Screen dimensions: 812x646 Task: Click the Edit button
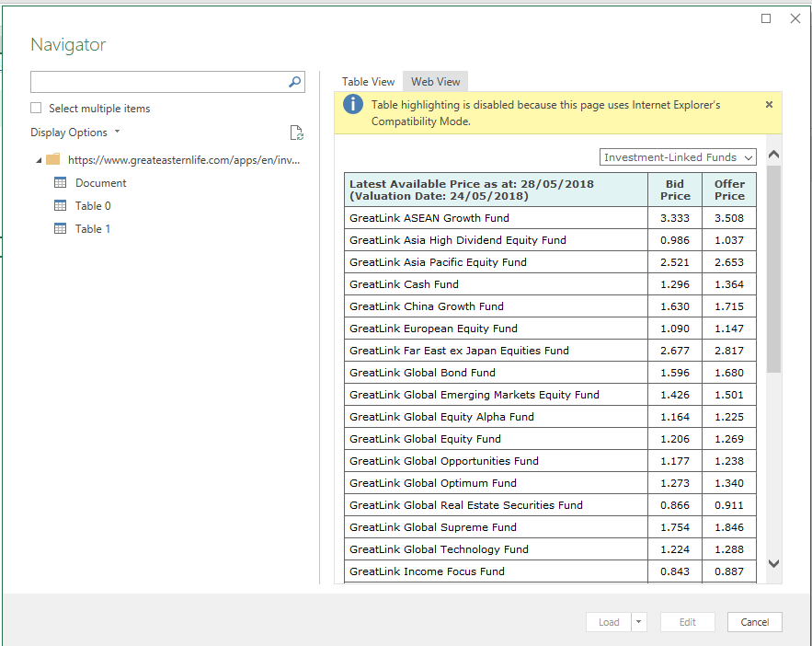tap(687, 622)
